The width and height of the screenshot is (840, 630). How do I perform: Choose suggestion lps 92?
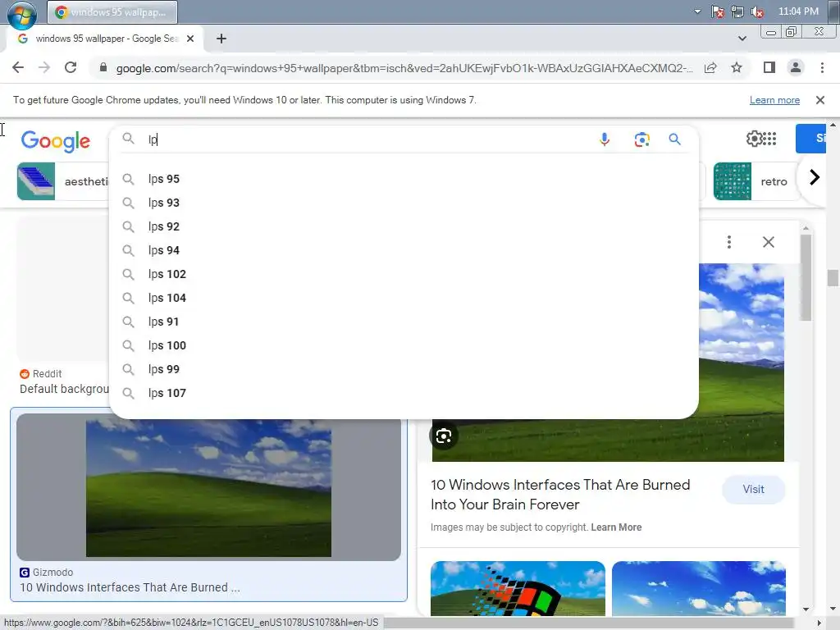(x=404, y=226)
